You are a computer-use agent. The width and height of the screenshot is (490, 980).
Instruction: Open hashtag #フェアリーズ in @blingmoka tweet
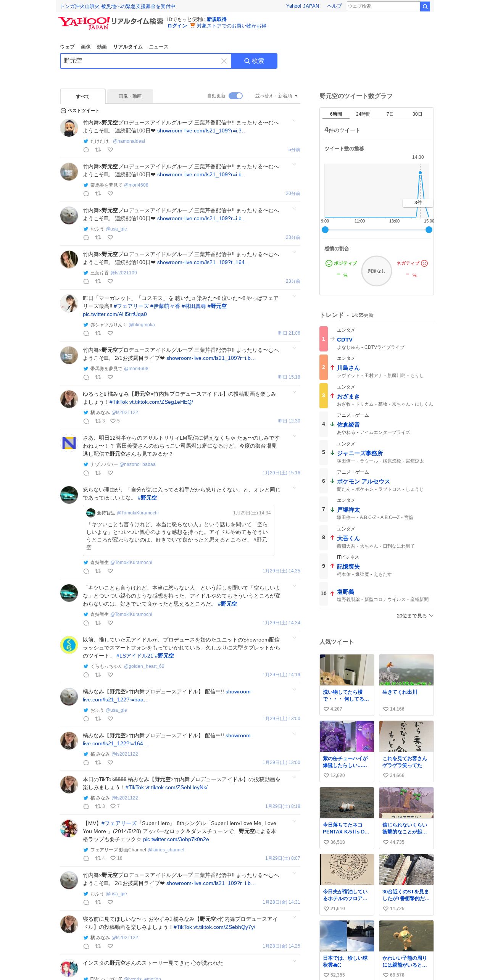[131, 306]
